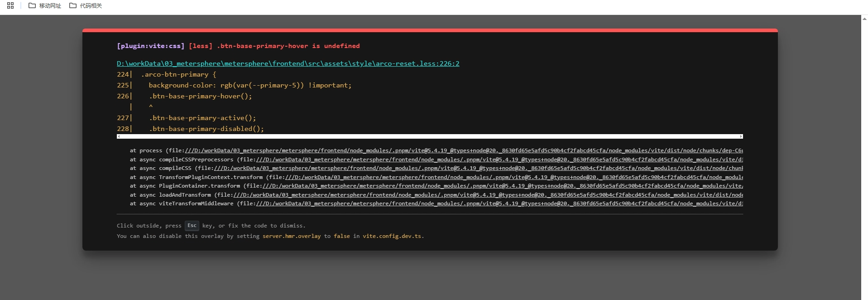Image resolution: width=868 pixels, height=300 pixels.
Task: Open file link in loadAndTransform stack line
Action: click(x=488, y=195)
